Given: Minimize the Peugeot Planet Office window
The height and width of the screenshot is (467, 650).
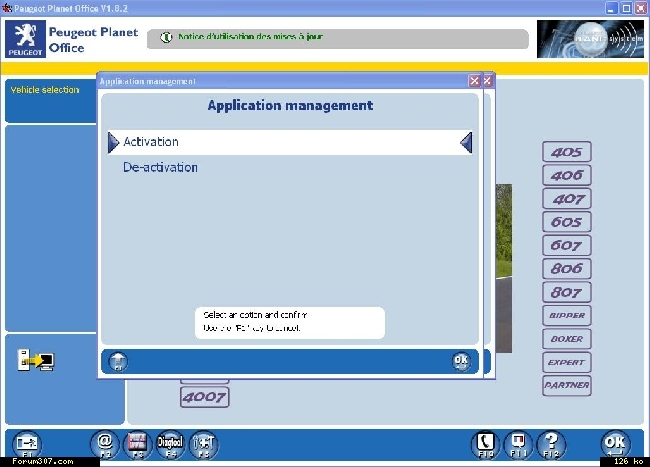Looking at the screenshot, I should (x=611, y=8).
